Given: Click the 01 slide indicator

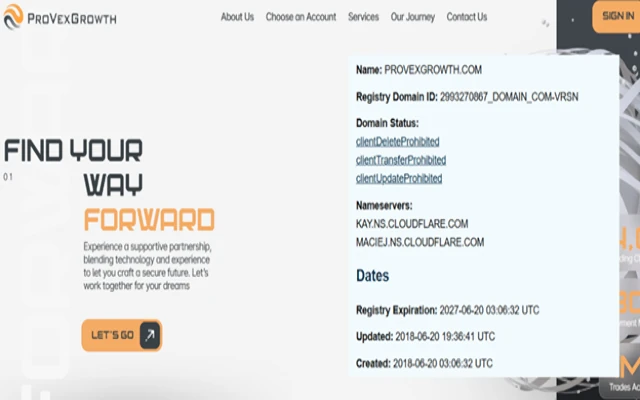Looking at the screenshot, I should click(x=8, y=177).
